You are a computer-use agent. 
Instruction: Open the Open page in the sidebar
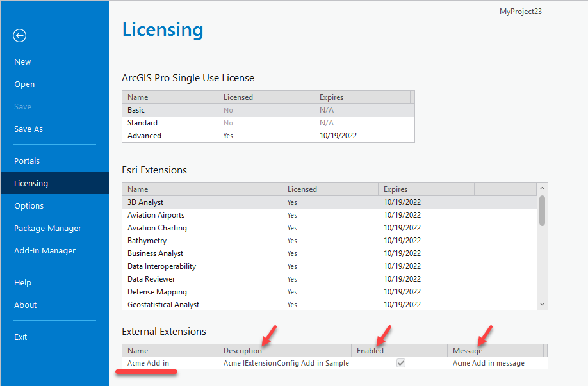24,84
